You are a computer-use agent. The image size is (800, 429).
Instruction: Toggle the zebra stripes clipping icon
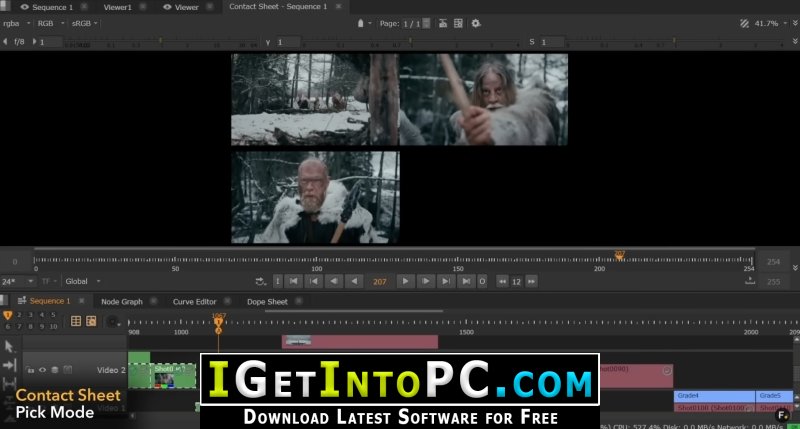[x=744, y=23]
